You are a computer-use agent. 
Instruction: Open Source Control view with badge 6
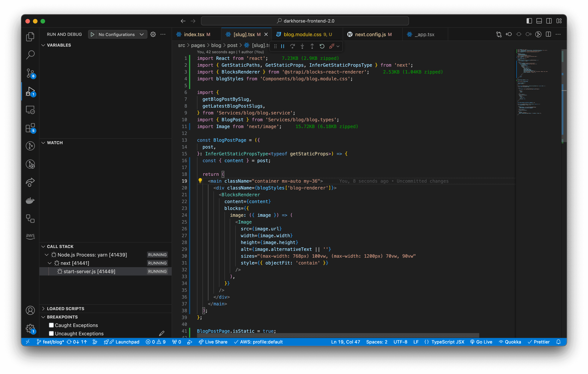[x=30, y=73]
